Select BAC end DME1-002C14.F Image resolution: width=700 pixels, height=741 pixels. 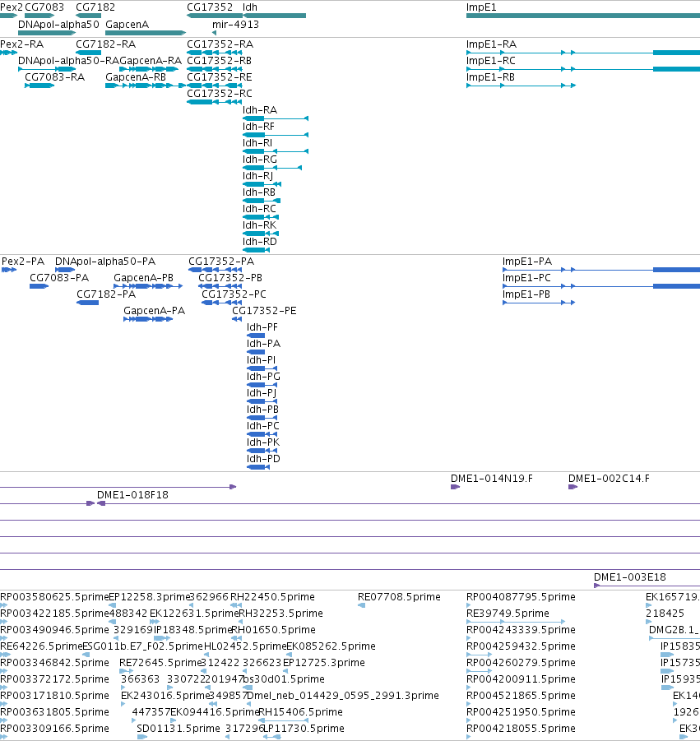(x=609, y=479)
